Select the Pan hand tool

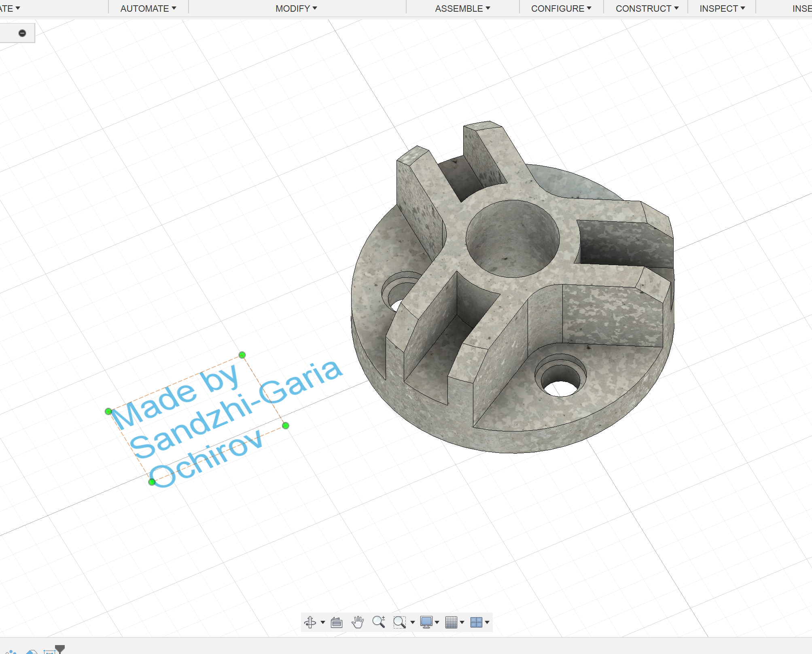[358, 622]
